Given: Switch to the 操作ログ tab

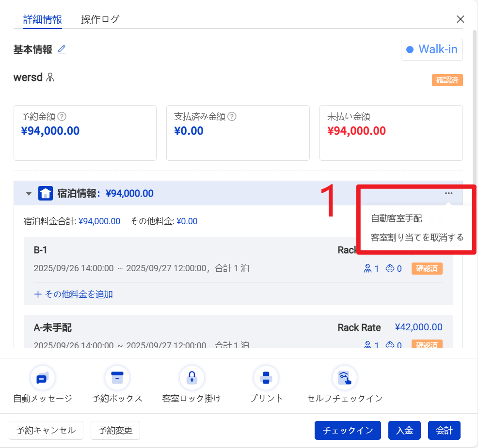Looking at the screenshot, I should (100, 19).
